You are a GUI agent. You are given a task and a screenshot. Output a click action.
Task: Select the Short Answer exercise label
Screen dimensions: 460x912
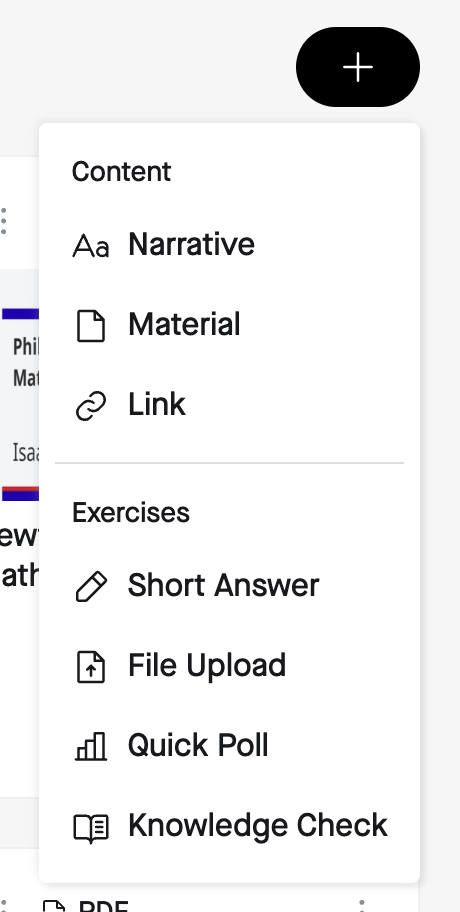(x=223, y=585)
